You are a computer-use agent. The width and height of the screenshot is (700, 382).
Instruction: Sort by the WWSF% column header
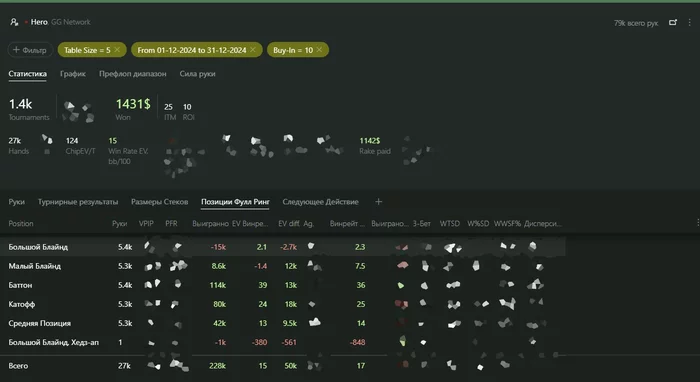[x=507, y=224]
